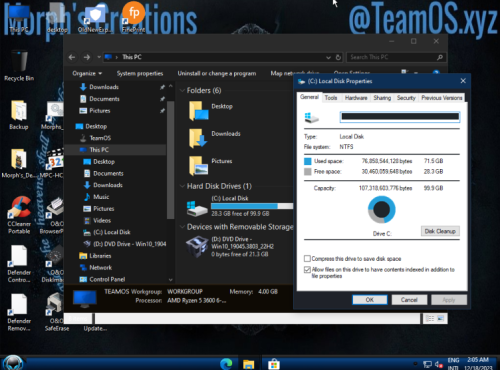This screenshot has height=370, width=500.
Task: Close the Local Disk Properties dialog
Action: coord(463,81)
